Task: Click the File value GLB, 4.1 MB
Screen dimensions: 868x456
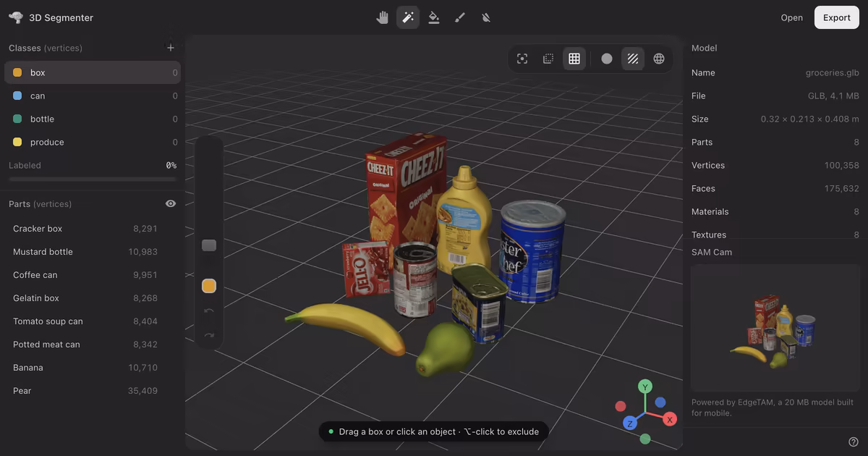Action: (x=833, y=96)
